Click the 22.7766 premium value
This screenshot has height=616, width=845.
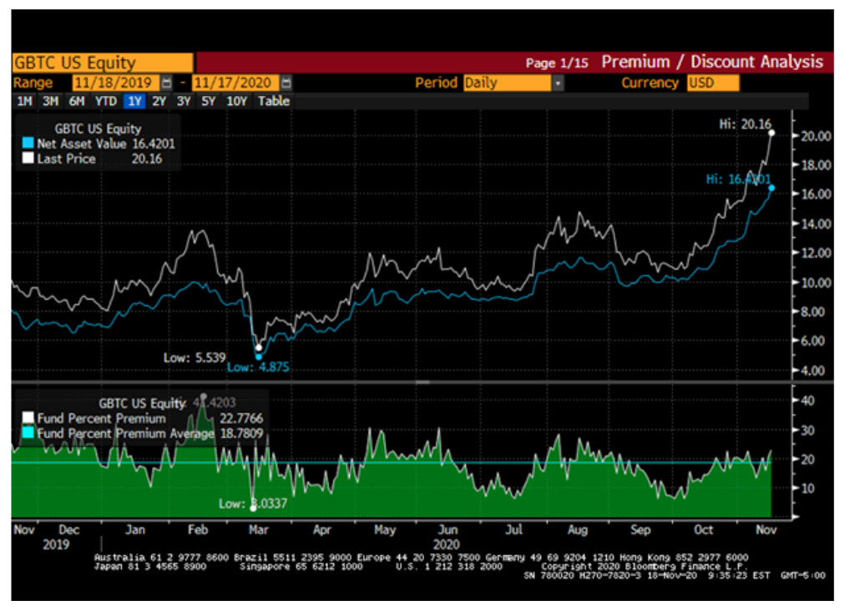[x=241, y=419]
